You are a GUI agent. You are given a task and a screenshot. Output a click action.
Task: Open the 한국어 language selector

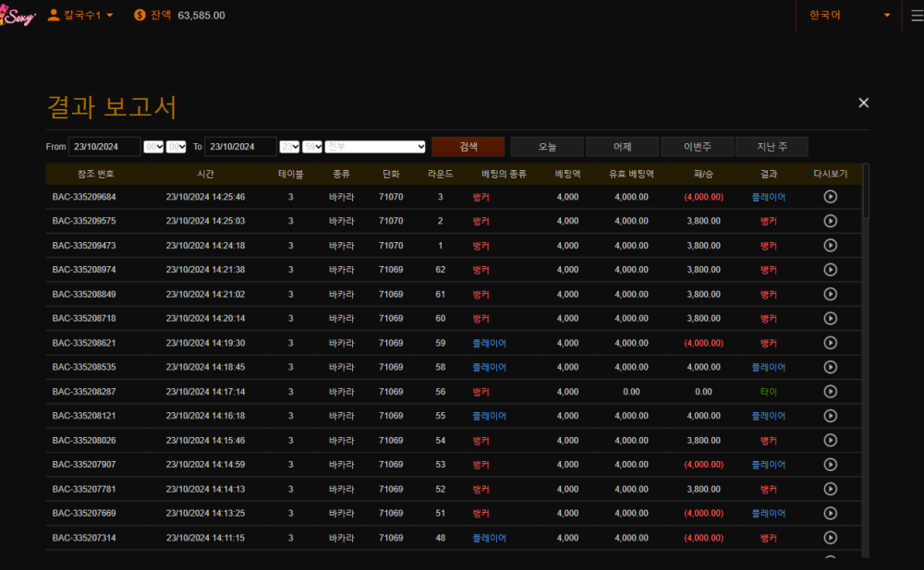849,16
